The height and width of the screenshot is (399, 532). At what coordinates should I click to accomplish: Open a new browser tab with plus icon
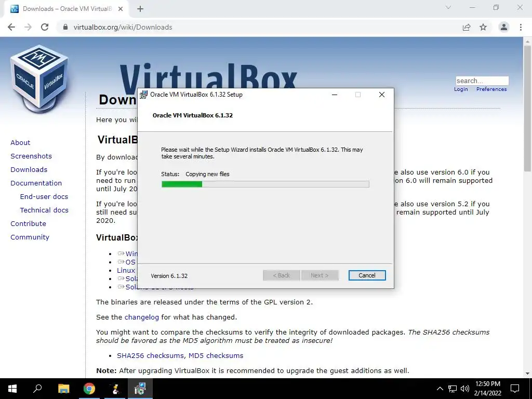coord(140,9)
